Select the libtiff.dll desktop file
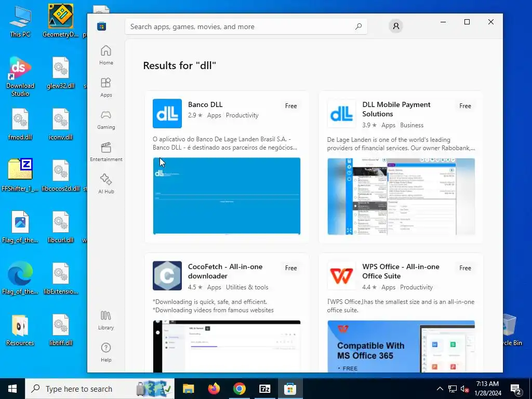 61,330
